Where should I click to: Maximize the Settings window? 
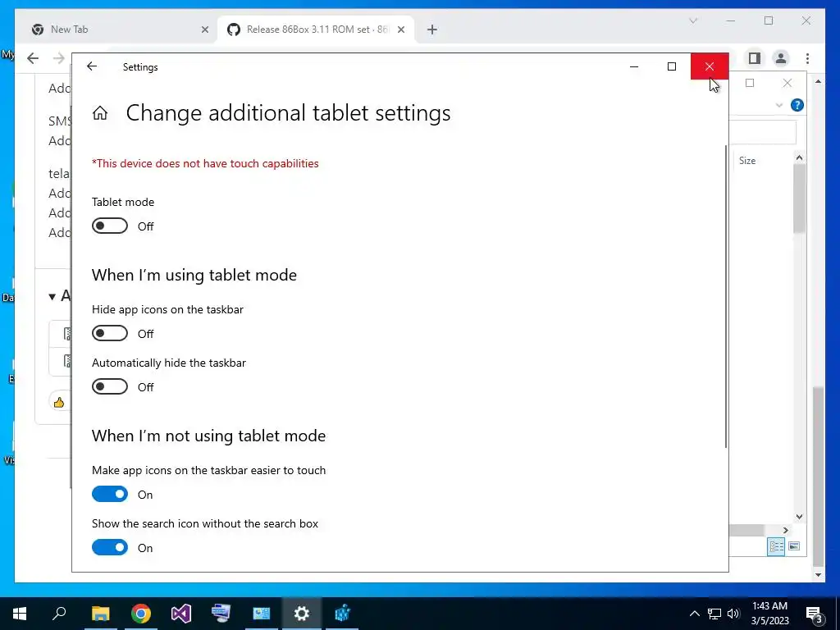672,66
